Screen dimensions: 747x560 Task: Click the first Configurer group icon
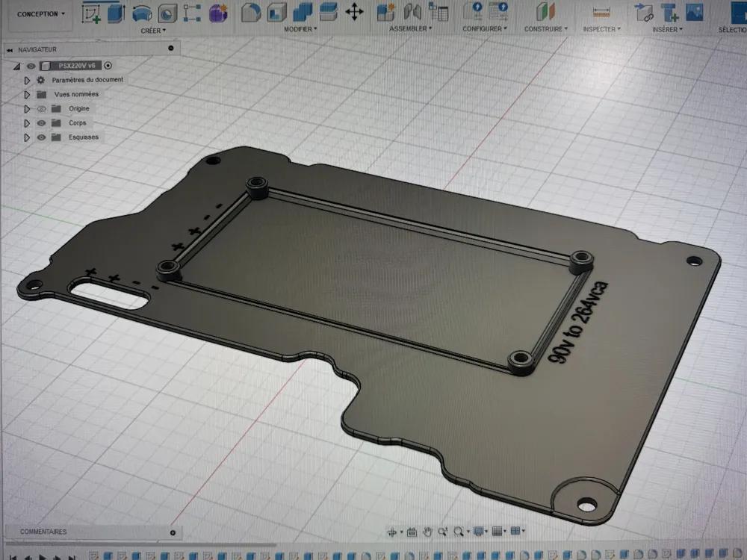pyautogui.click(x=474, y=11)
